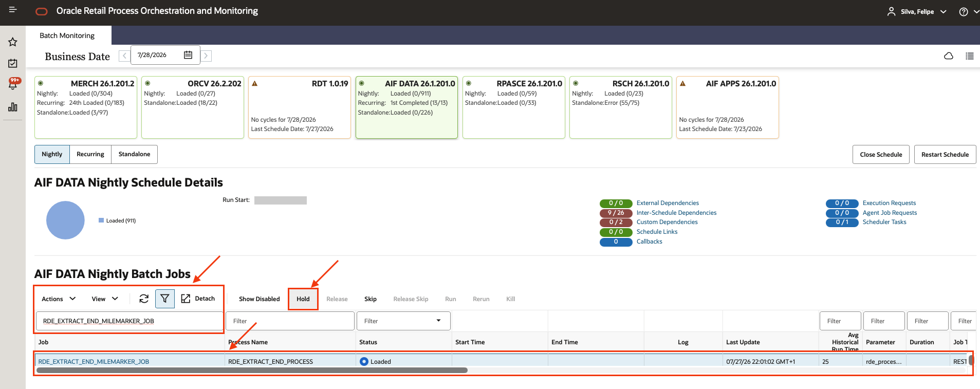980x389 pixels.
Task: Click AIF APPS warning triangle icon
Action: (x=682, y=83)
